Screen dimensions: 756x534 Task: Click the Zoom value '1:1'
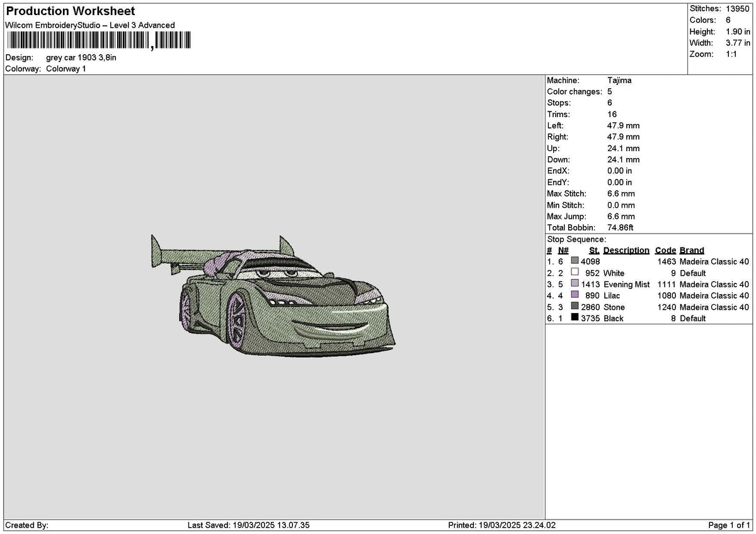[x=733, y=54]
